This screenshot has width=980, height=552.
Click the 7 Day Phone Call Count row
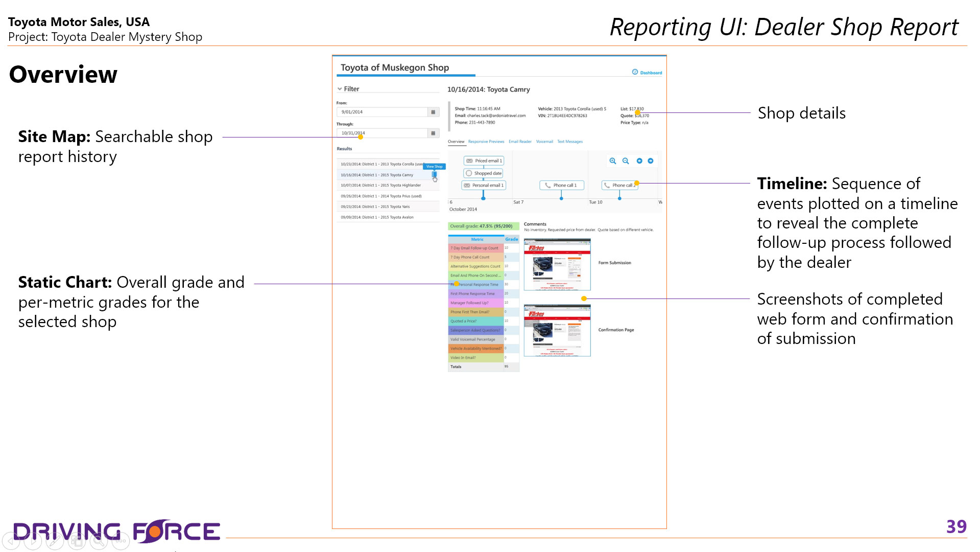coord(483,257)
